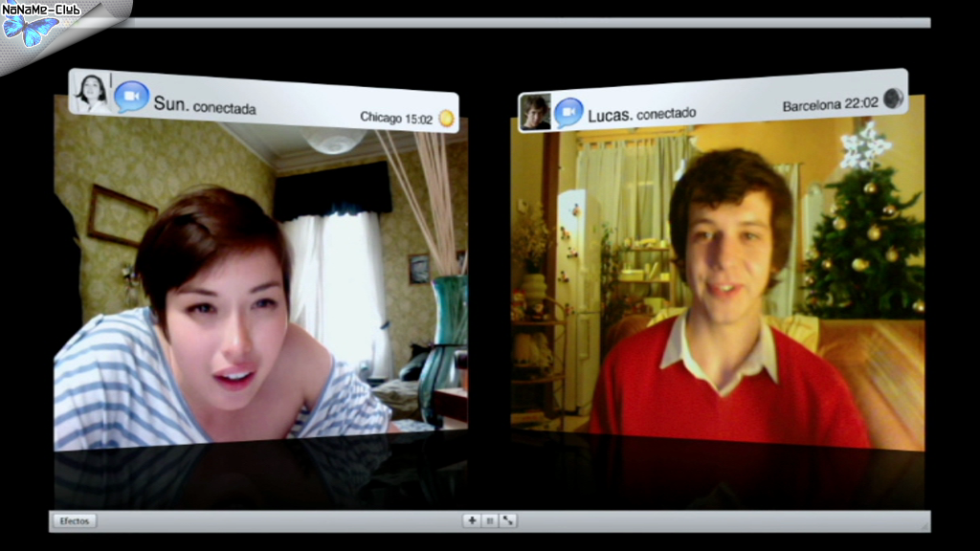Add a participant with the plus button

(471, 520)
